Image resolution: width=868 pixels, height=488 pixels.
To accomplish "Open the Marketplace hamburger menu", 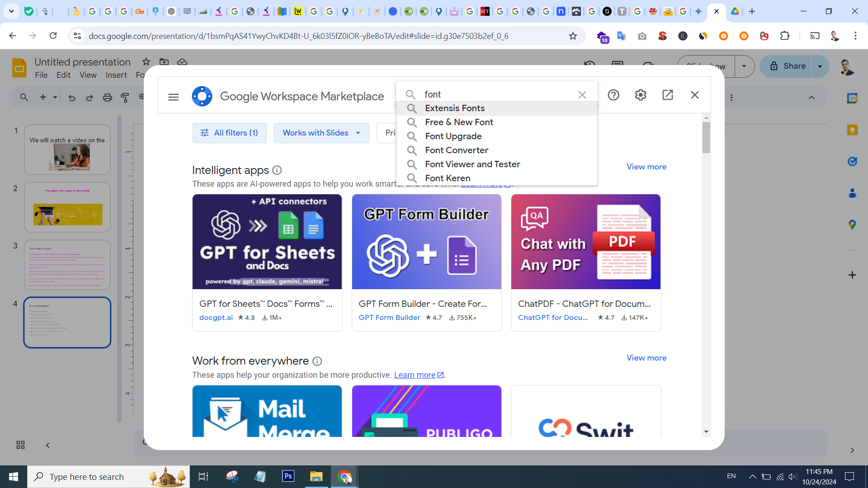I will point(174,97).
